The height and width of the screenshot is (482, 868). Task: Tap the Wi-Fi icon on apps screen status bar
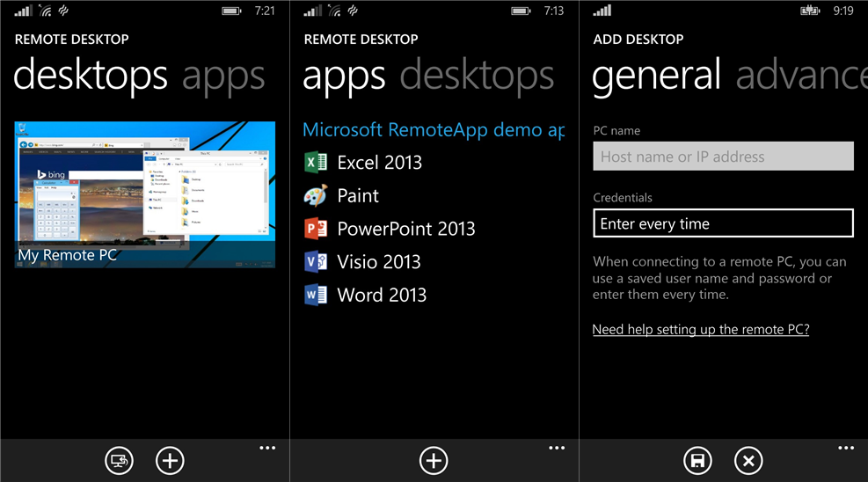334,11
